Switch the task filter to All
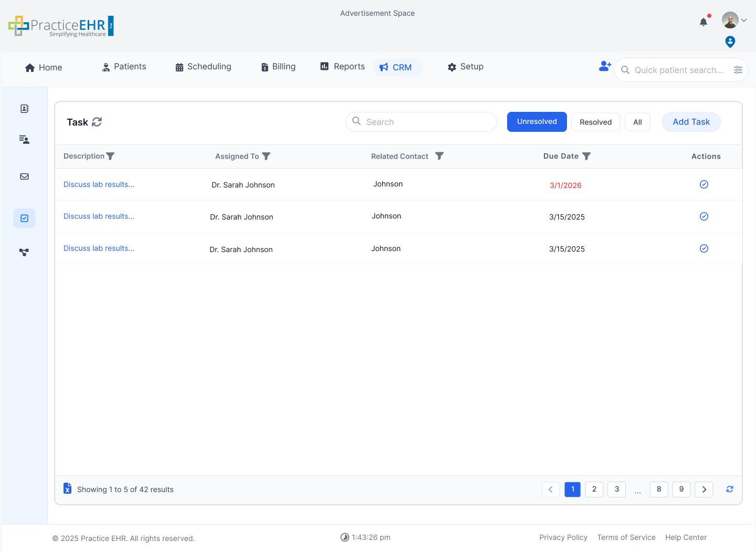This screenshot has width=756, height=552. [637, 121]
